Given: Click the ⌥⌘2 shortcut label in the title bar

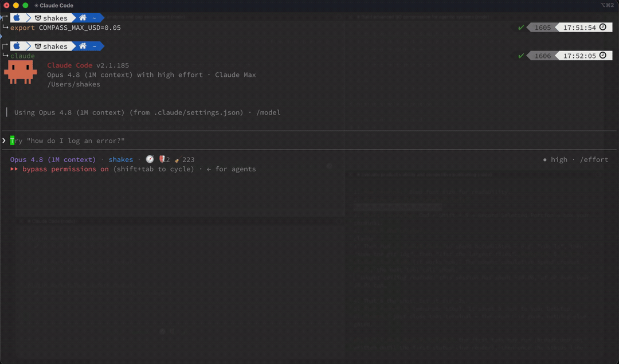Looking at the screenshot, I should click(x=607, y=5).
